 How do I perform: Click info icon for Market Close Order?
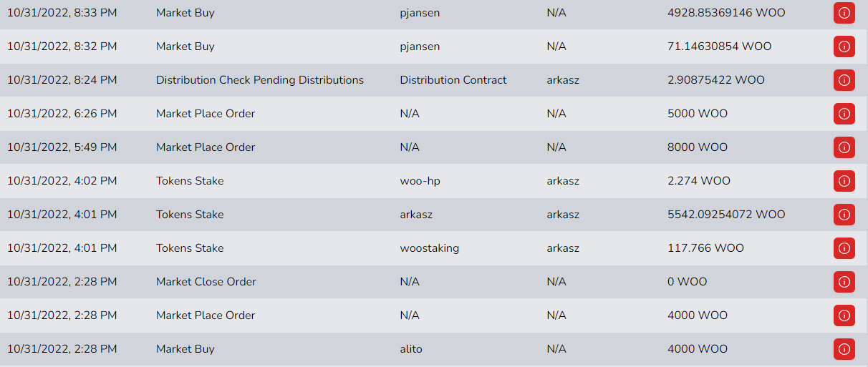(x=844, y=282)
